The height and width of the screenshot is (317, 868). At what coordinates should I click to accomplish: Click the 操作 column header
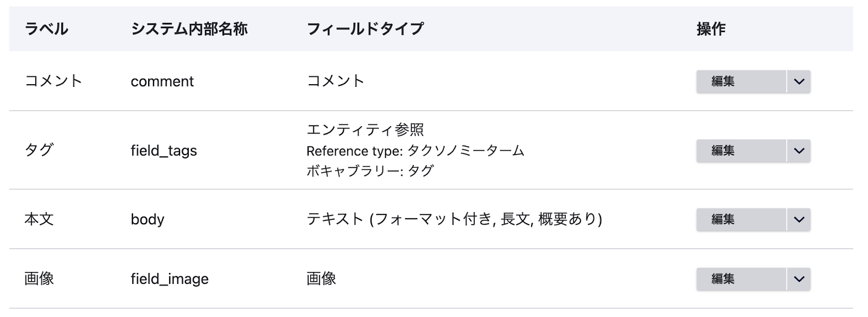pos(711,30)
